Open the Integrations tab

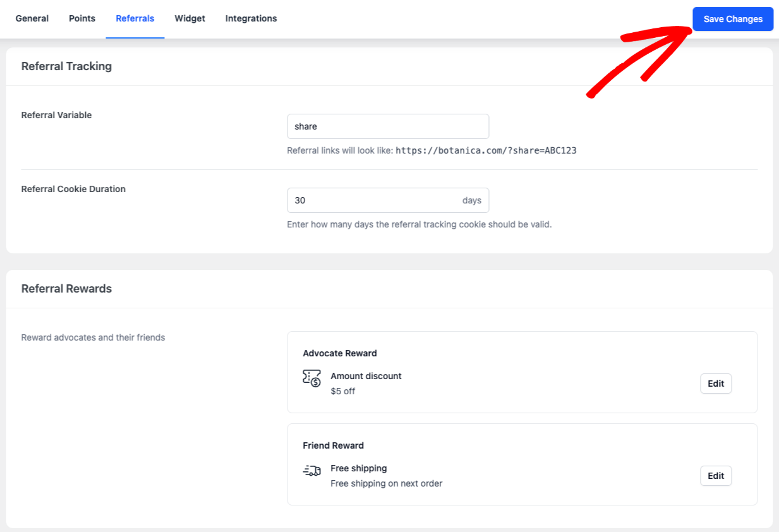coord(251,18)
